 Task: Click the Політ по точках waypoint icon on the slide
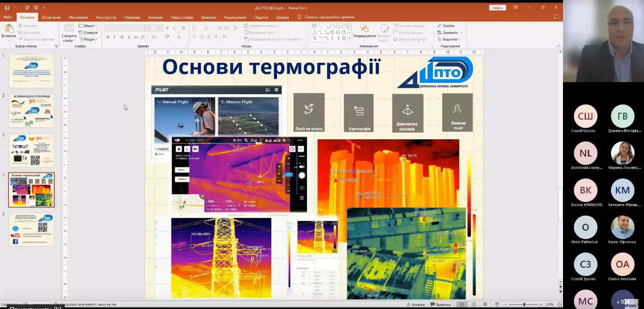click(309, 112)
